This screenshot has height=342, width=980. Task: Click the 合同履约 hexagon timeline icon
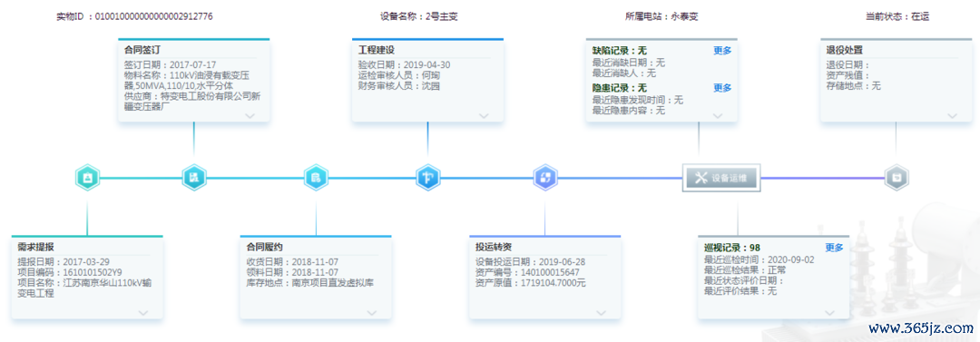pos(316,178)
